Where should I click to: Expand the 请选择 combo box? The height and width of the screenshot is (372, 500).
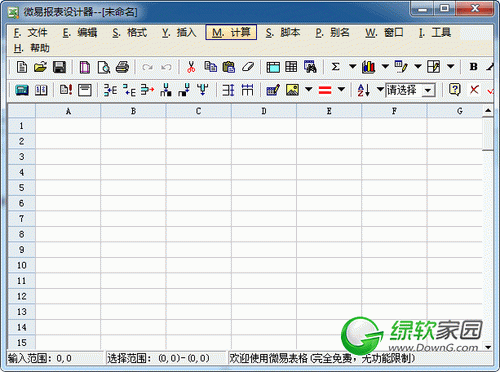(x=428, y=90)
